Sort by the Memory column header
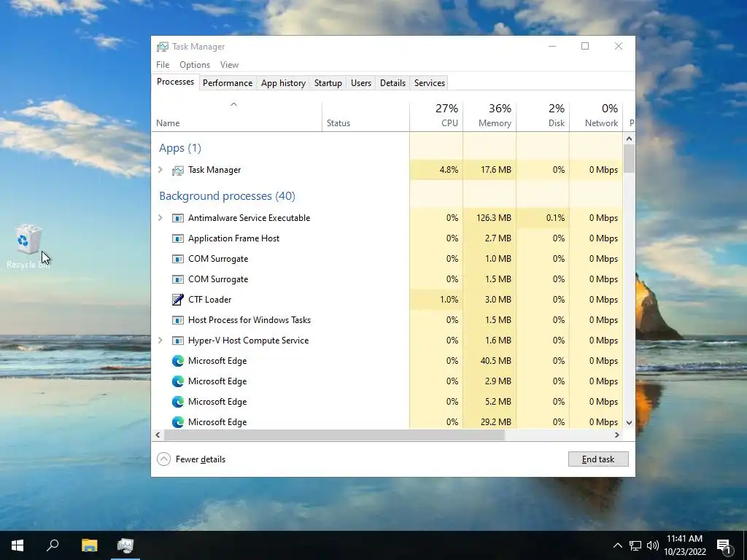This screenshot has width=747, height=560. coord(489,116)
